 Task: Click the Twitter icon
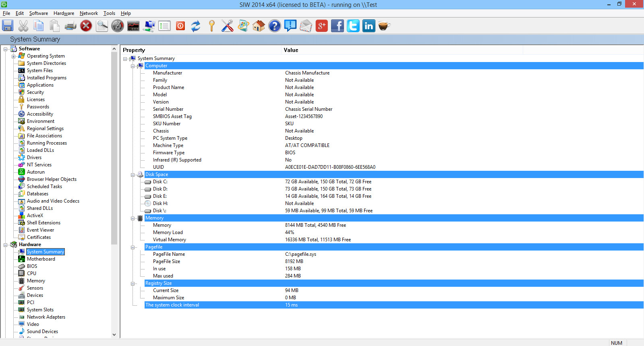point(353,26)
